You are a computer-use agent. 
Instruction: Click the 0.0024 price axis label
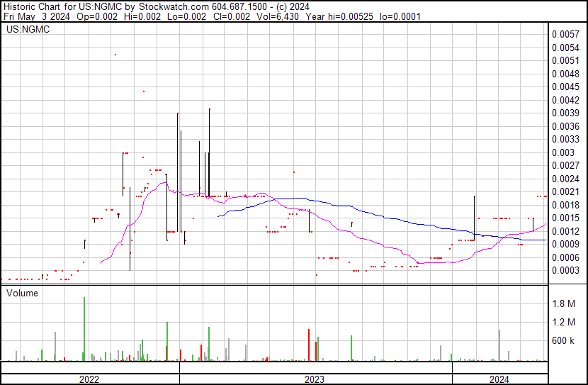coord(565,179)
